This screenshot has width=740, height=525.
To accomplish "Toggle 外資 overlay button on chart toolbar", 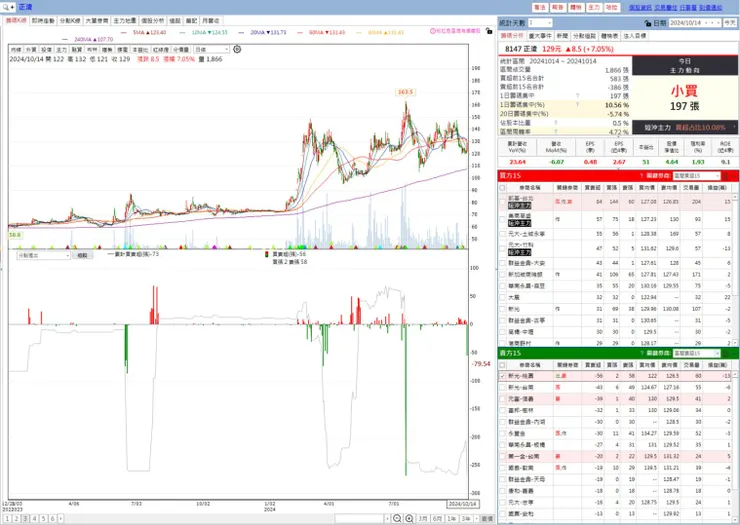I will (x=31, y=50).
